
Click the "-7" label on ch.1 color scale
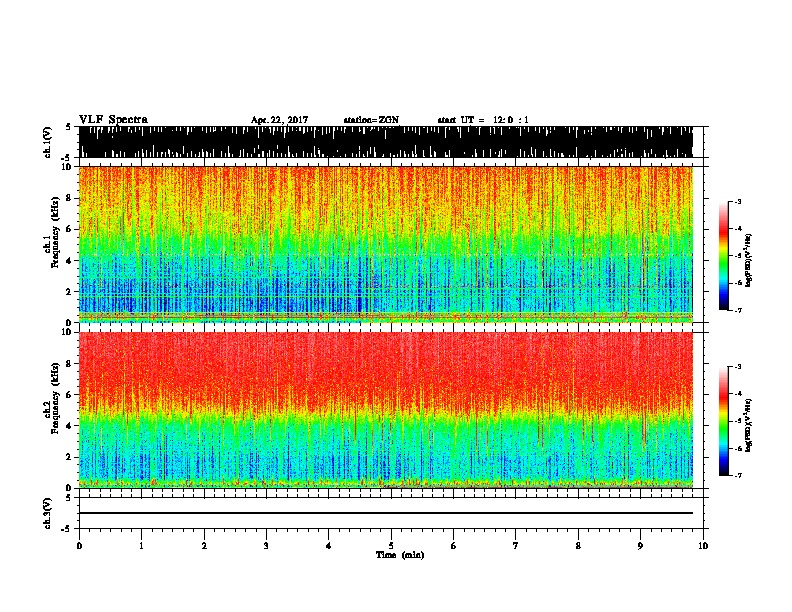pyautogui.click(x=737, y=310)
